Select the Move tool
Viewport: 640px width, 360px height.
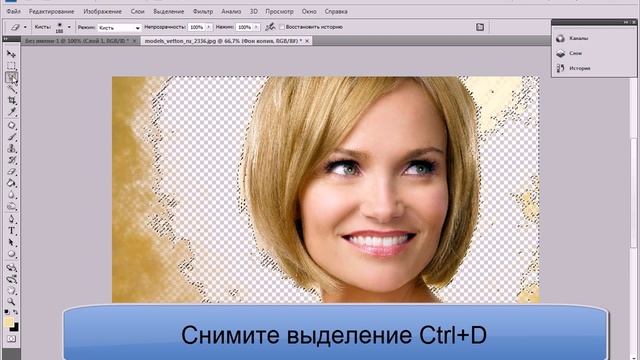11,54
